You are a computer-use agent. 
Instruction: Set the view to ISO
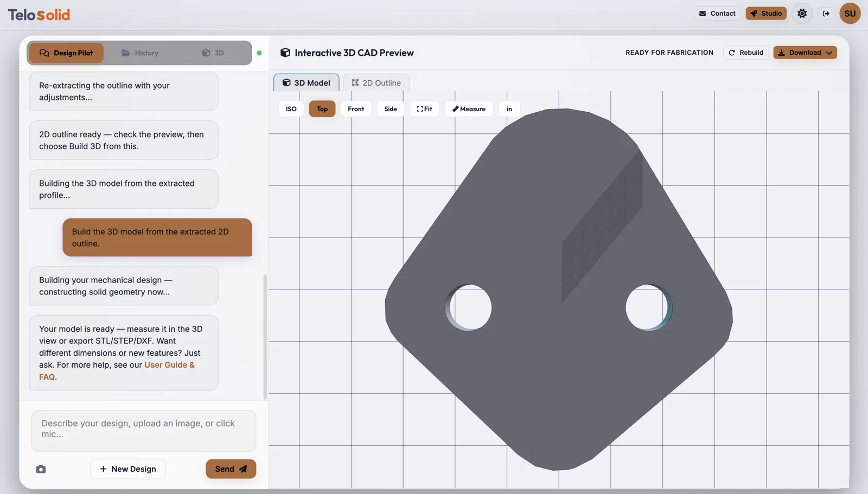(291, 109)
